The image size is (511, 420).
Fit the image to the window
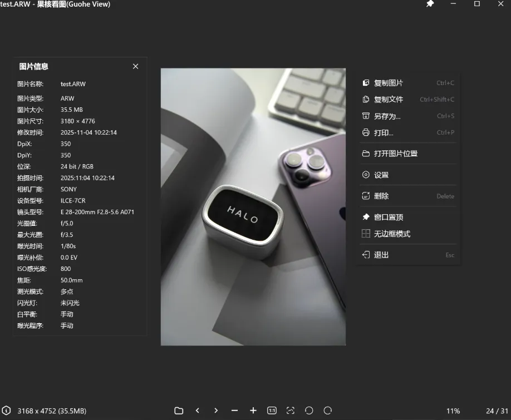pos(290,411)
